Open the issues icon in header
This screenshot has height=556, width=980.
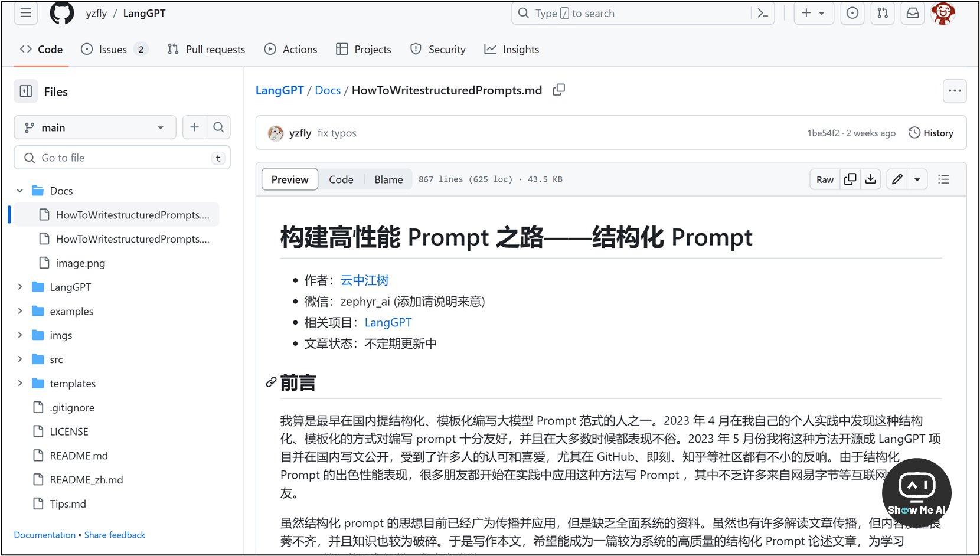click(852, 13)
